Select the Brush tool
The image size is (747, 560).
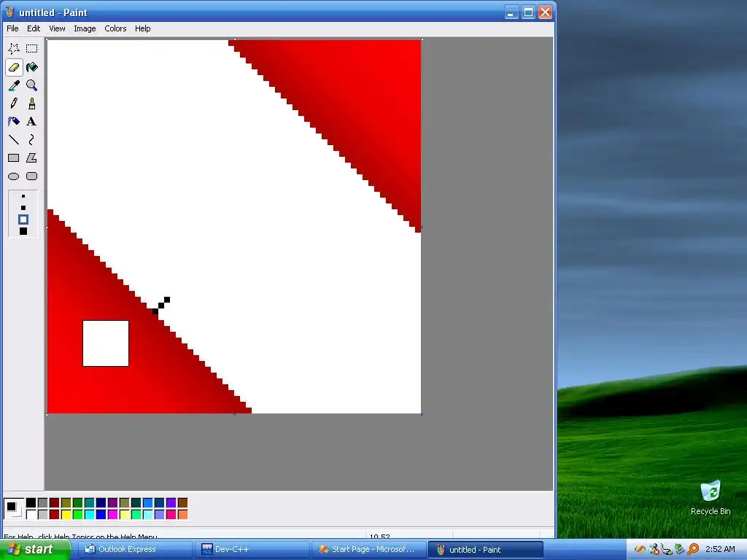(x=32, y=104)
